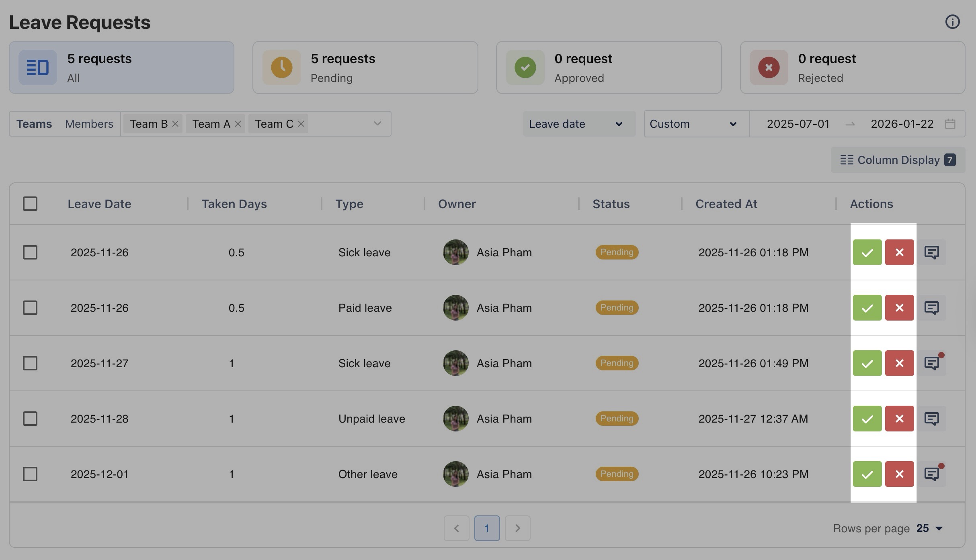The image size is (976, 560).
Task: Approve the 2025-11-26 Sick leave request
Action: click(x=867, y=252)
